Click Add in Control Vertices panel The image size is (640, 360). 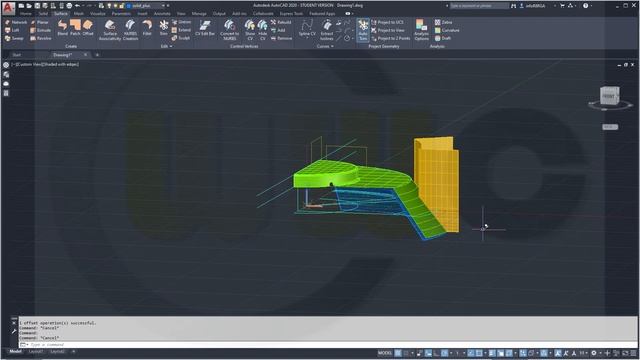[x=278, y=30]
